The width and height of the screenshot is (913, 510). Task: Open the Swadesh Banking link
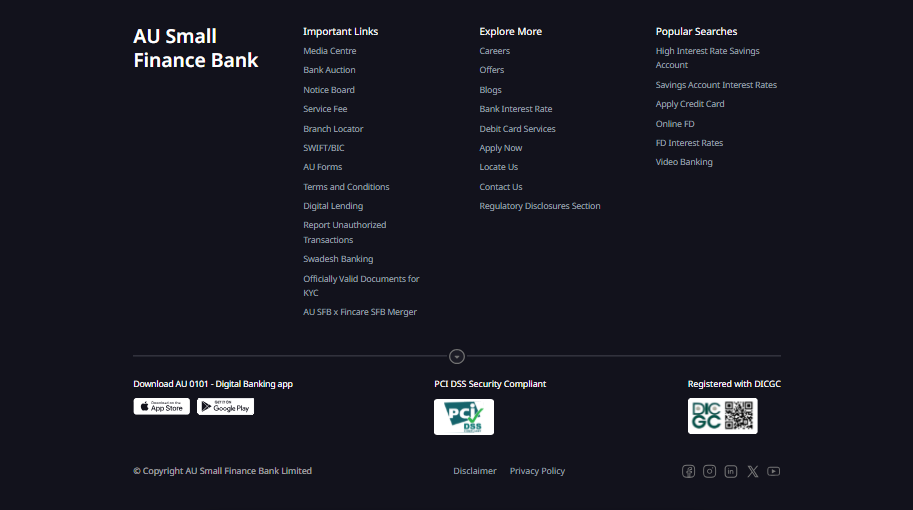338,259
